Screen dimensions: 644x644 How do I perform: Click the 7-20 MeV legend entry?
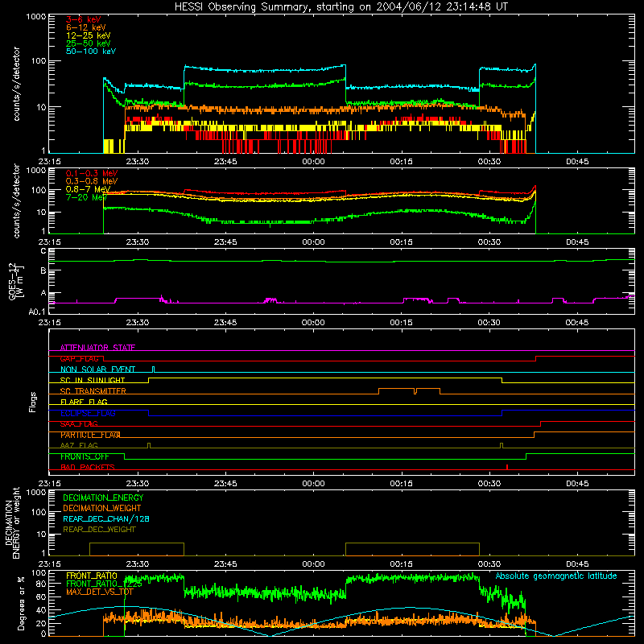click(87, 197)
